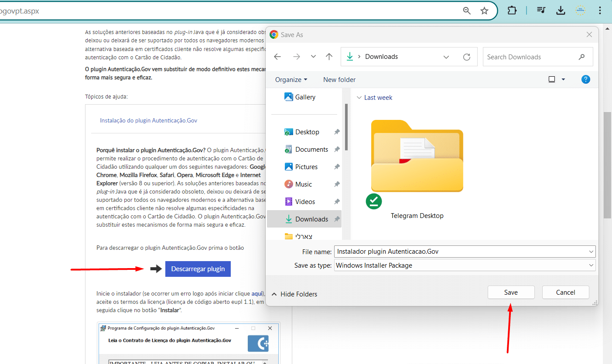
Task: Open the media control icon in Chrome toolbar
Action: pyautogui.click(x=541, y=10)
